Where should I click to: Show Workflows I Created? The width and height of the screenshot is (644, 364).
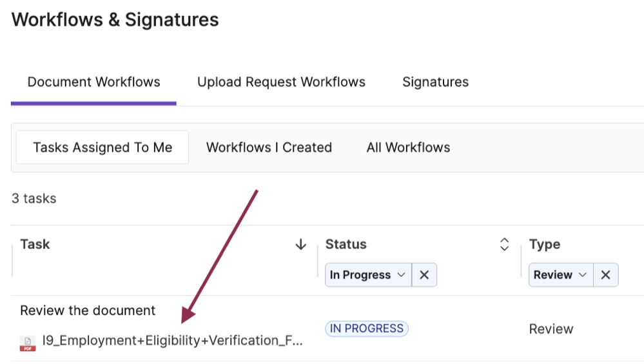click(269, 147)
